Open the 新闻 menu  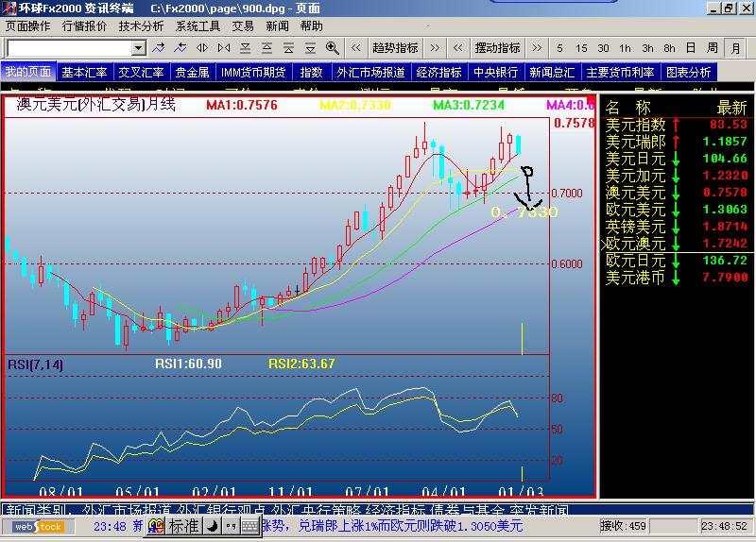(x=277, y=26)
